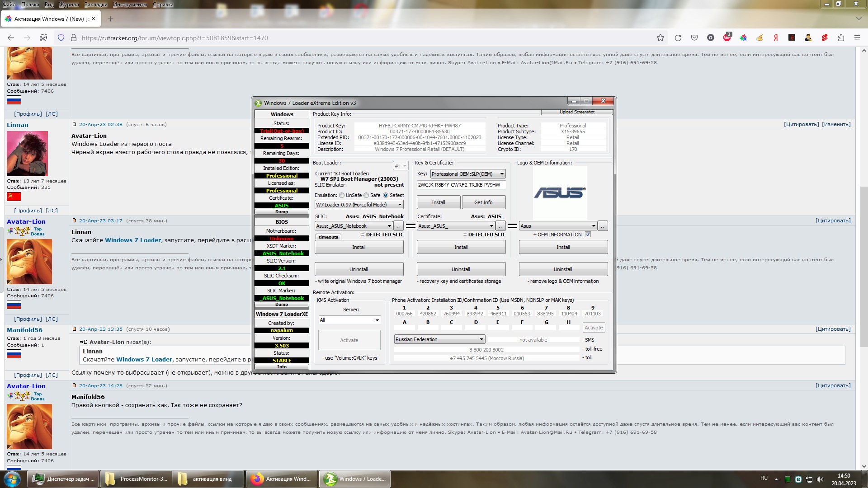Viewport: 868px width, 488px height.
Task: Open the Правка menu
Action: [x=30, y=5]
